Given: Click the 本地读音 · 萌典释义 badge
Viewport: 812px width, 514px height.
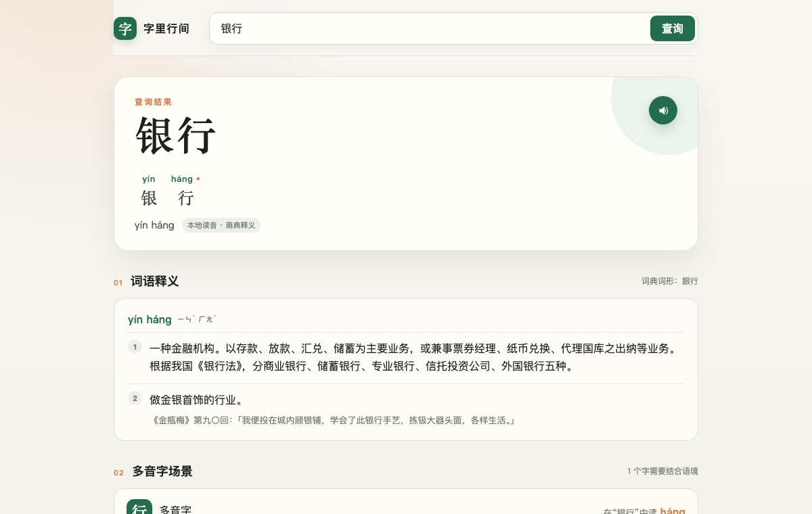Looking at the screenshot, I should click(221, 225).
